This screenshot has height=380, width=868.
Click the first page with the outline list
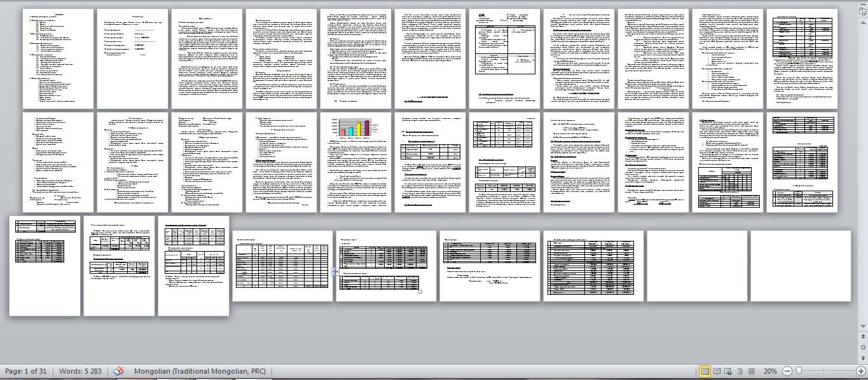tap(57, 57)
